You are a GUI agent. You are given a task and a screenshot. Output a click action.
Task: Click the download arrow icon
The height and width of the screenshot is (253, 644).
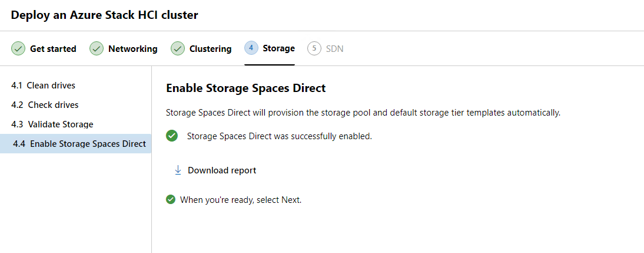click(x=178, y=170)
